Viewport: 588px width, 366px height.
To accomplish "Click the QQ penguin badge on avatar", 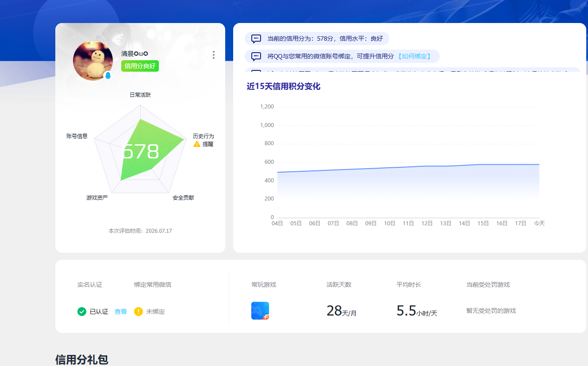I will pyautogui.click(x=108, y=75).
